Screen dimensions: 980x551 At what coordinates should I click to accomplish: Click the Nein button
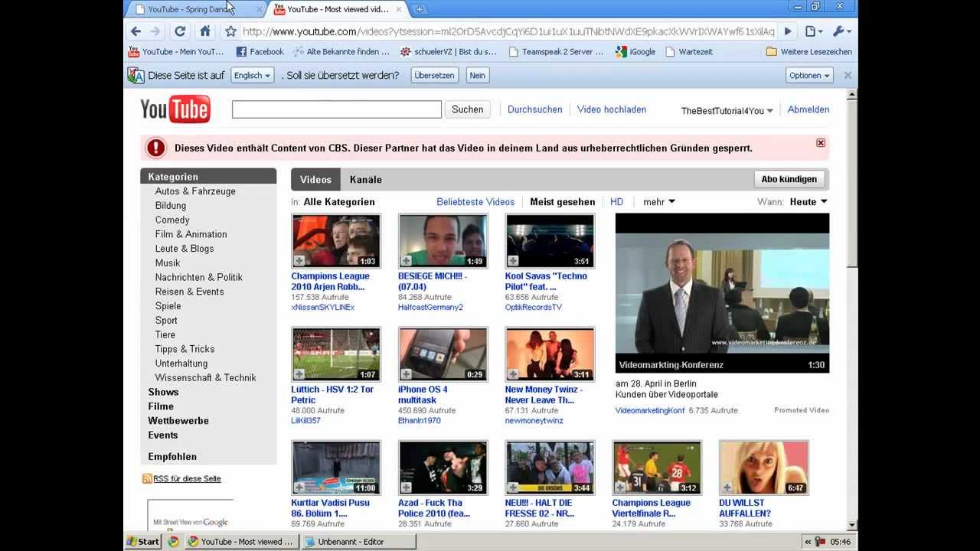click(477, 75)
